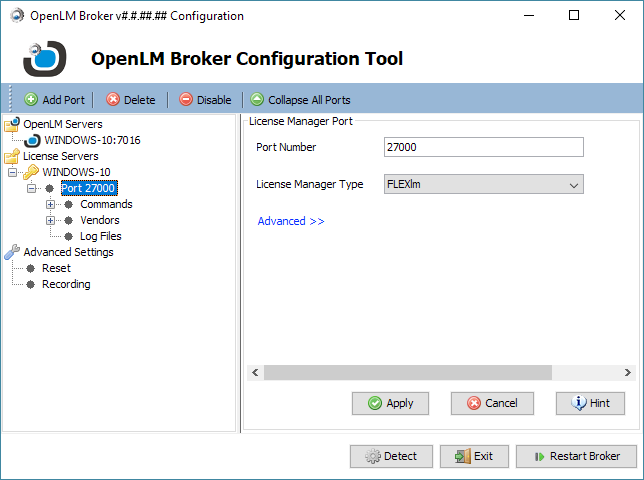Expand the Commands tree node

coord(50,204)
